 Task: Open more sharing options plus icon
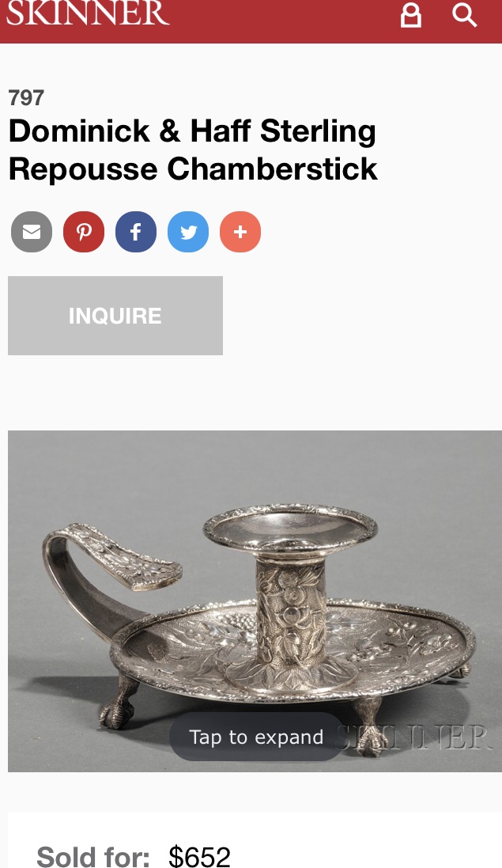[240, 231]
